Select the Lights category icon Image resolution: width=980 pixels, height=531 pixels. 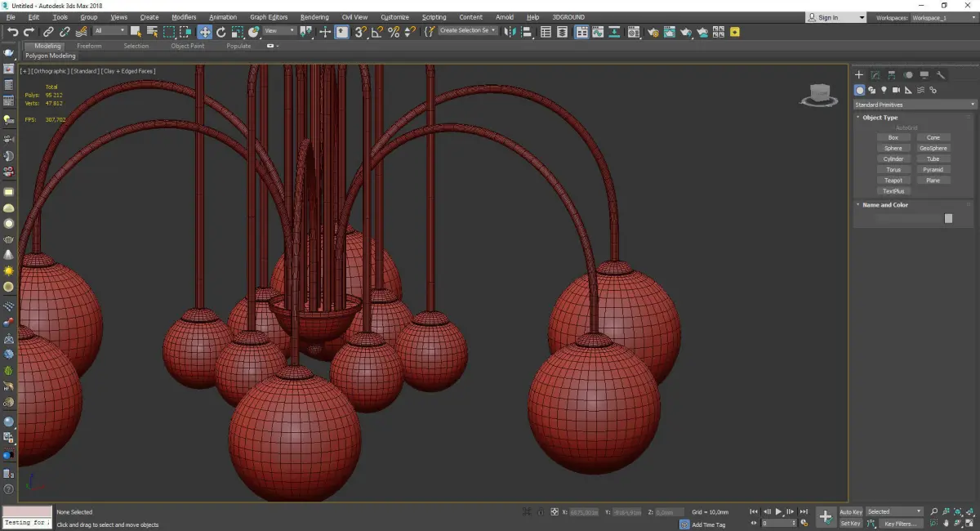[884, 90]
